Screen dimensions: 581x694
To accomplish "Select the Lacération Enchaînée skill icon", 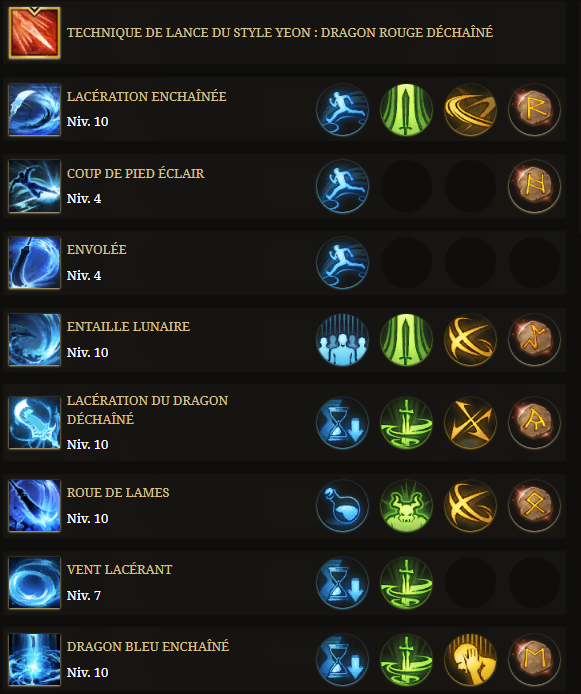I will click(35, 109).
